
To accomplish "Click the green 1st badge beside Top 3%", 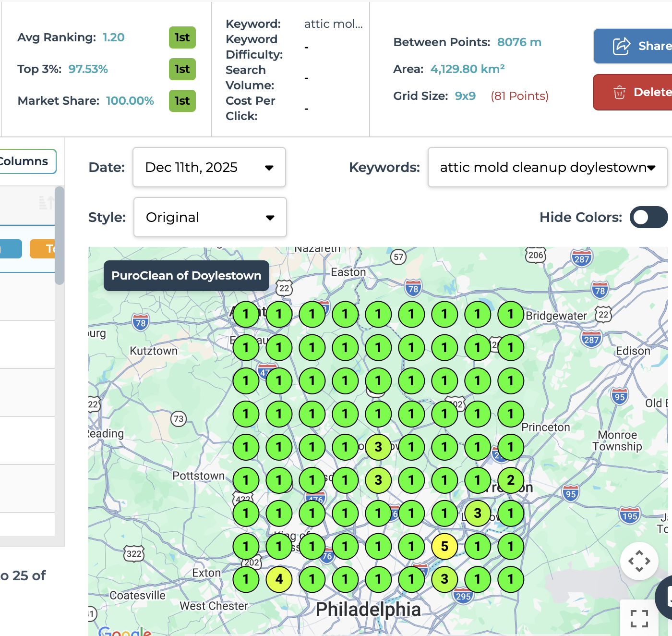I will tap(182, 69).
